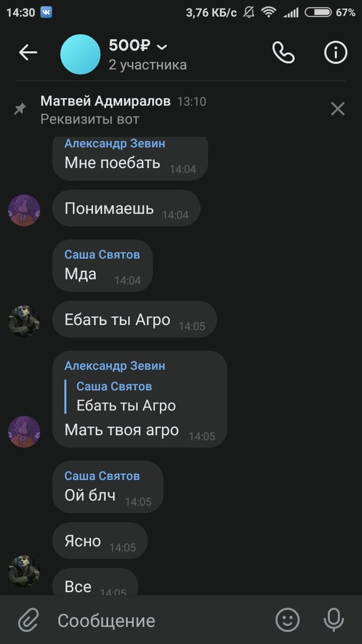362x644 pixels.
Task: Tap 2 участника subtitle
Action: point(147,65)
